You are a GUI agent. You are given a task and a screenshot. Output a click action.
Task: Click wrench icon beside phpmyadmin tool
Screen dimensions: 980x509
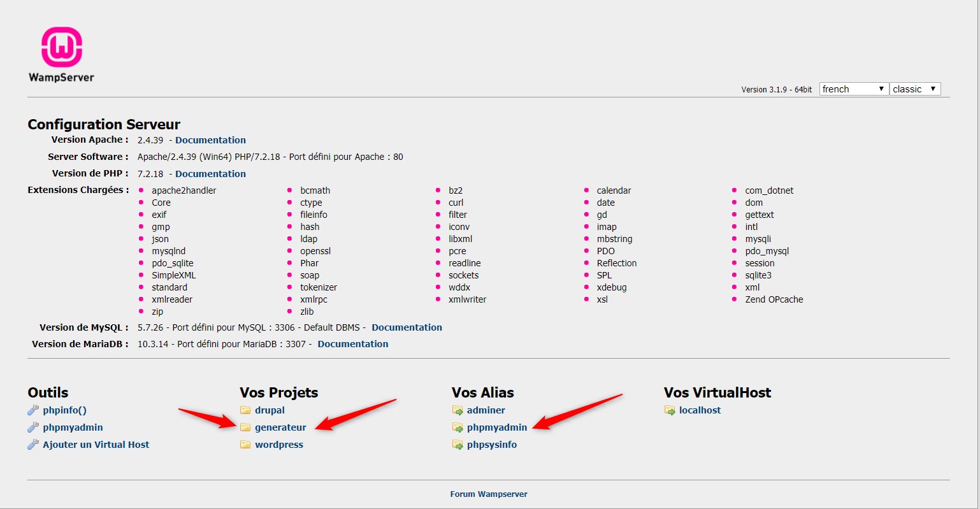[33, 427]
